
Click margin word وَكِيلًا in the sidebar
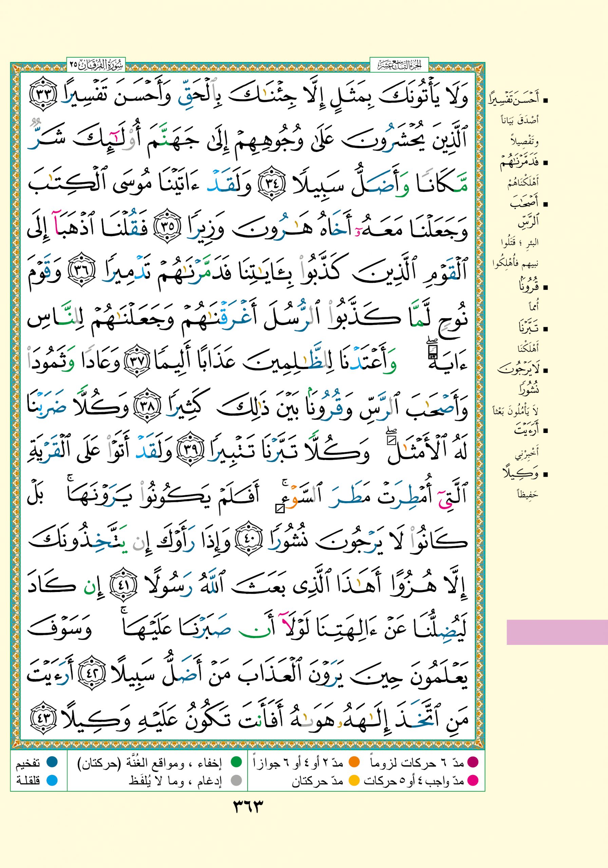[520, 473]
